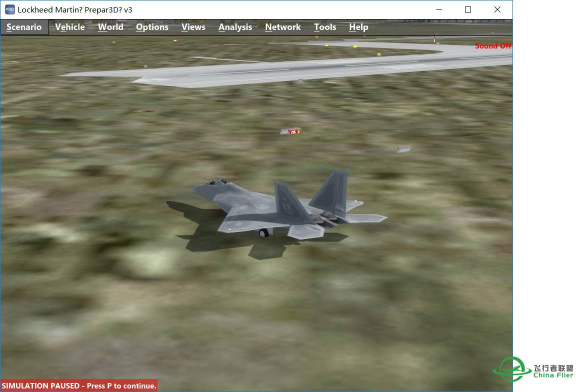Show the Views menu
576x392 pixels.
tap(193, 27)
